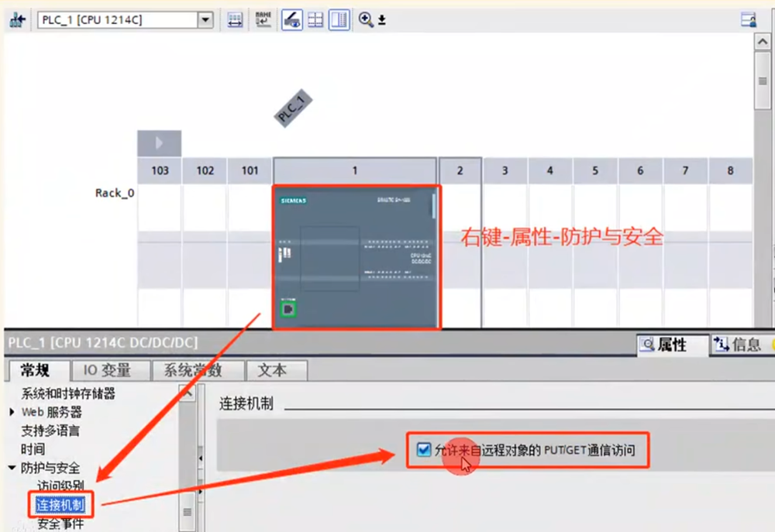Expand the rack slots arrow button
775x532 pixels.
[x=159, y=143]
